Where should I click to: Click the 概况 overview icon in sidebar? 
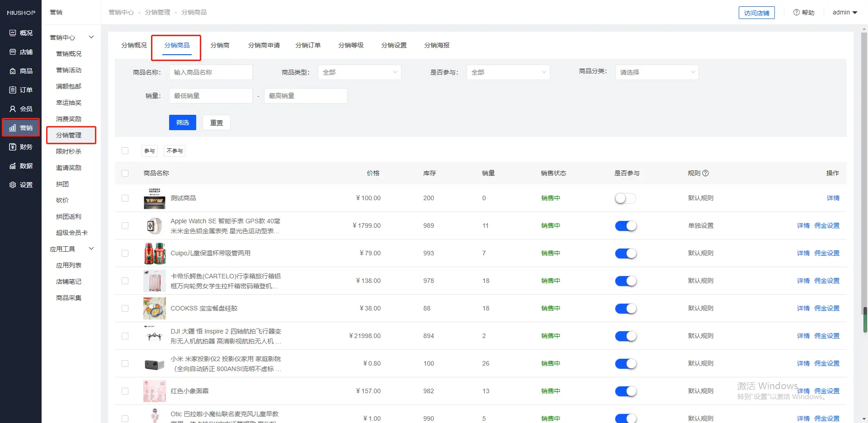[13, 33]
